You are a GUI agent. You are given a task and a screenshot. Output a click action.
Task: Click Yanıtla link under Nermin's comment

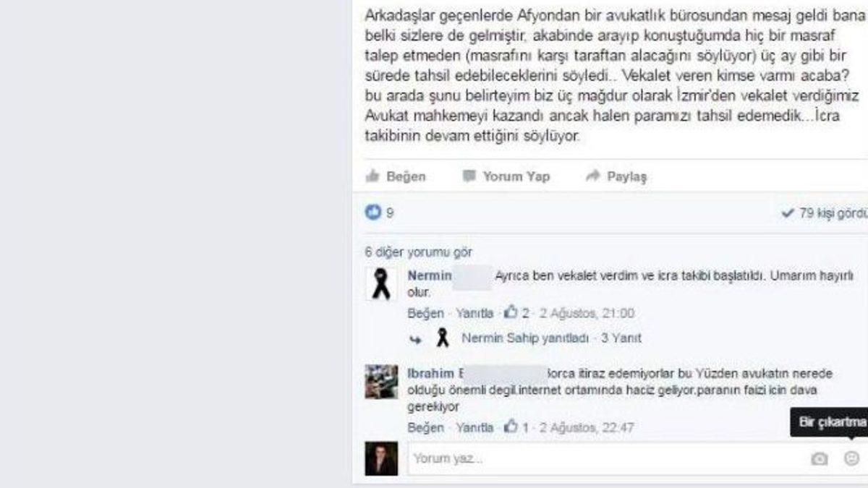coord(475,313)
